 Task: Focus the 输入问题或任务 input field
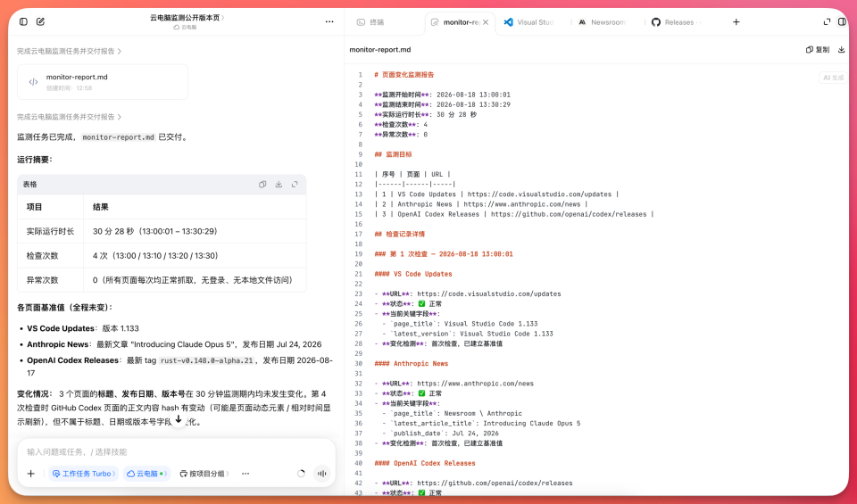click(x=176, y=451)
